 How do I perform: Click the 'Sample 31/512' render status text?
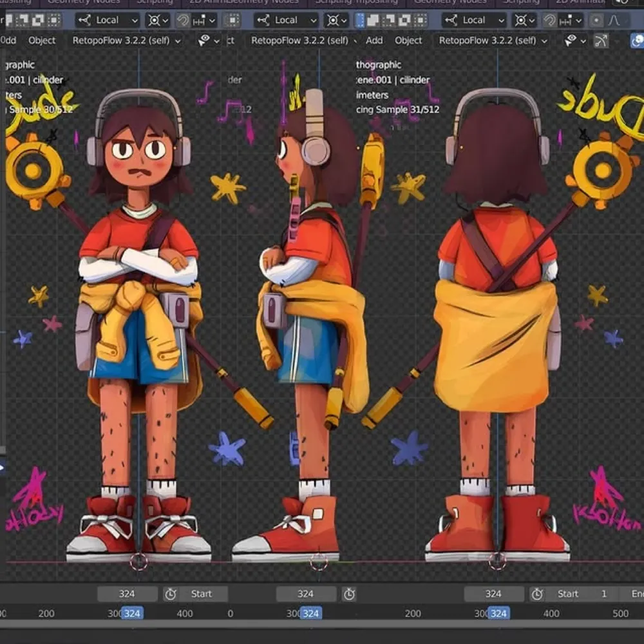click(408, 109)
